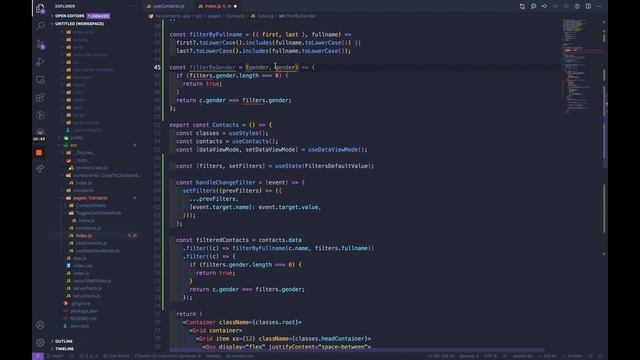Click on 'useState(FiltersDefaultValue)' code text
Screen dimensions: 640x360
tap(324, 166)
